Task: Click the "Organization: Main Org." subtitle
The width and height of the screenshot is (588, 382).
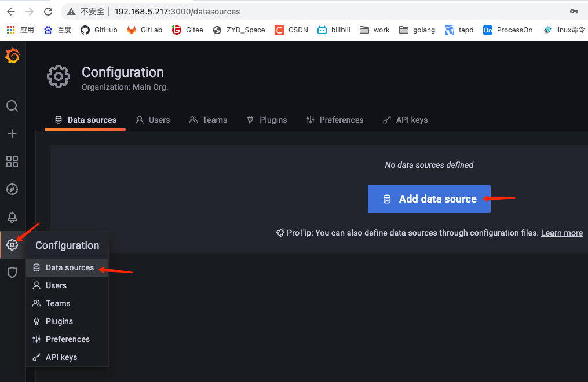Action: [125, 87]
